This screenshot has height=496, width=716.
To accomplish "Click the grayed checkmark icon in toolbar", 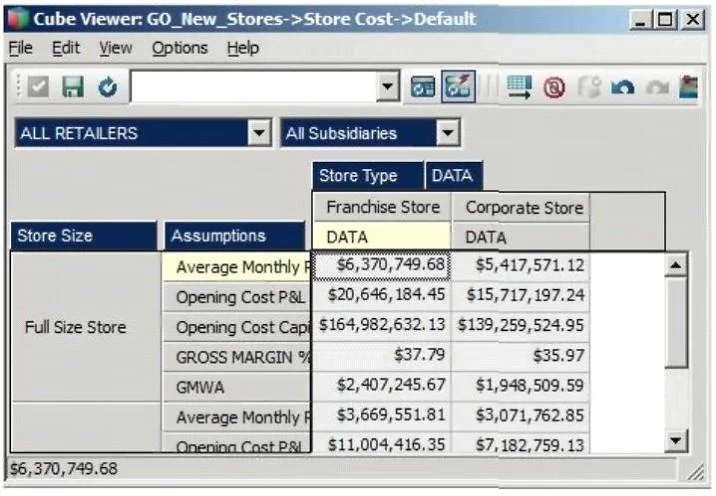I will point(38,86).
